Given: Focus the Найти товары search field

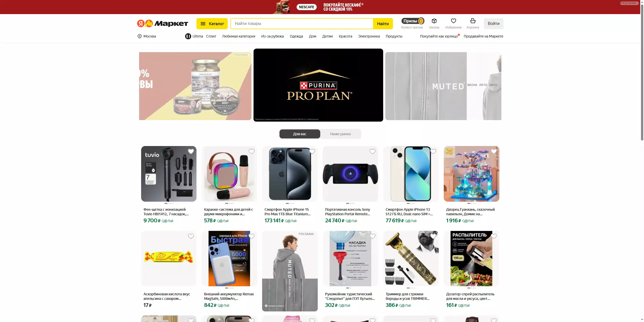Looking at the screenshot, I should coord(302,24).
